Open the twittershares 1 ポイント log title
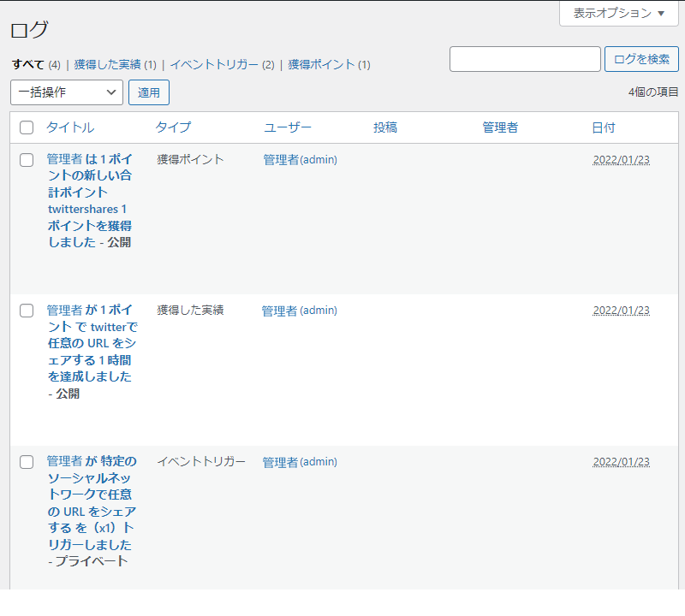 tap(90, 200)
